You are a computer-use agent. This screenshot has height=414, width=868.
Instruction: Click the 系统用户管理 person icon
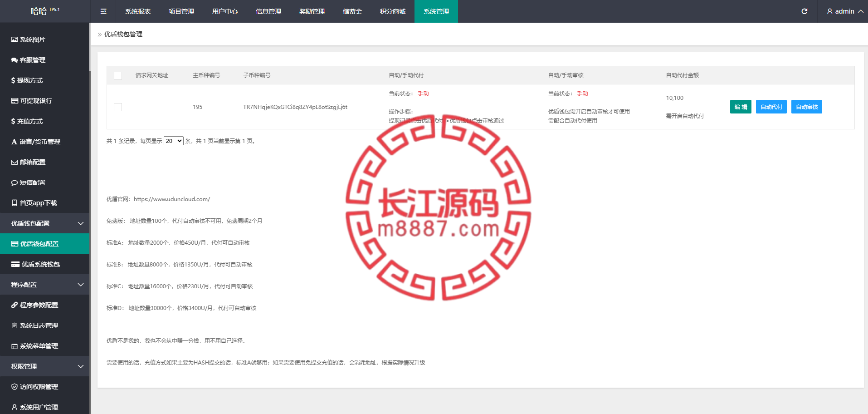[x=15, y=407]
